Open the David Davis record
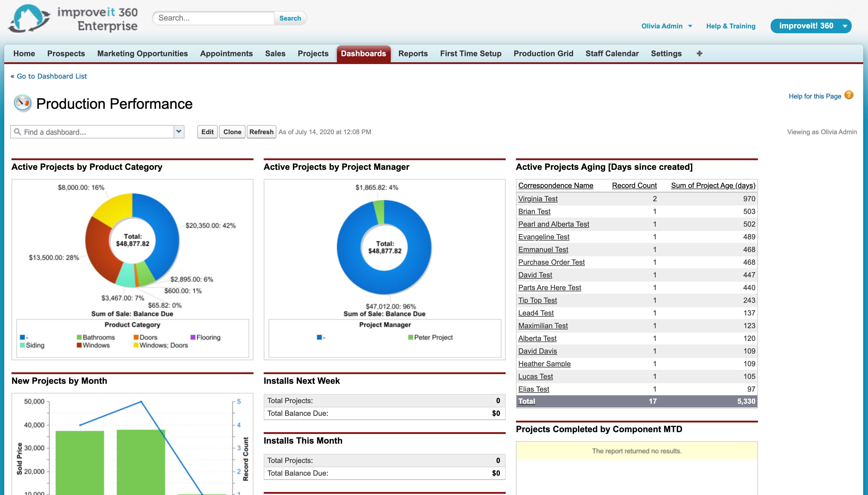The width and height of the screenshot is (868, 495). pyautogui.click(x=537, y=351)
